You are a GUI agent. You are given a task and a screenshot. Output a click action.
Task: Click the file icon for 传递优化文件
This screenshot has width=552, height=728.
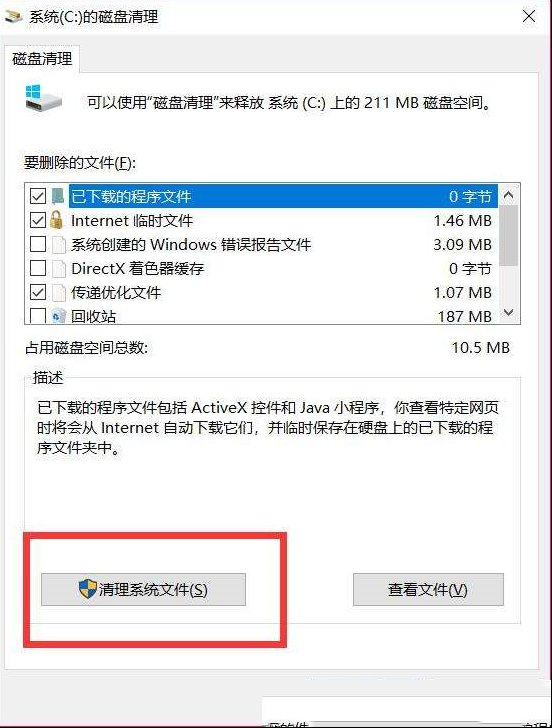58,292
